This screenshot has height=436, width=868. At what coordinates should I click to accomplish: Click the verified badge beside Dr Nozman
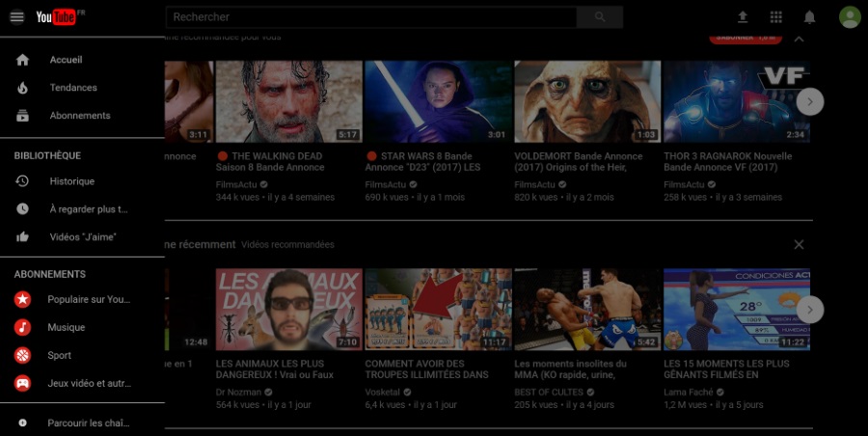coord(268,392)
